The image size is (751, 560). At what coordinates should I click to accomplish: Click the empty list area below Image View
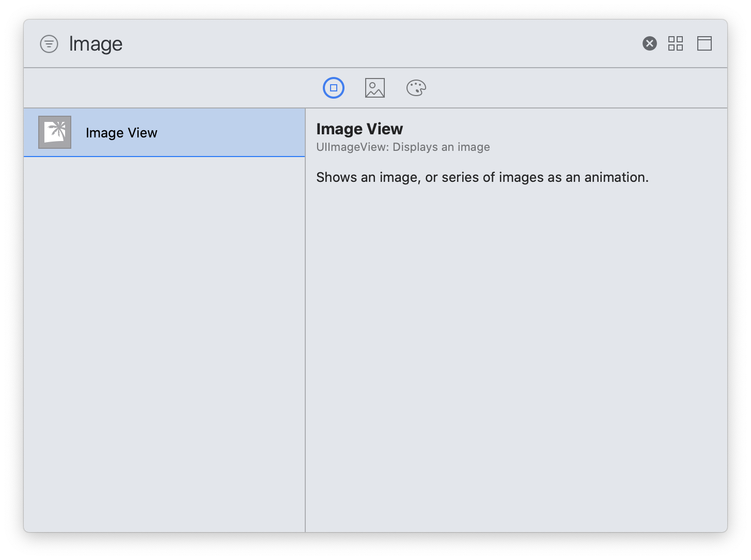pos(164,341)
